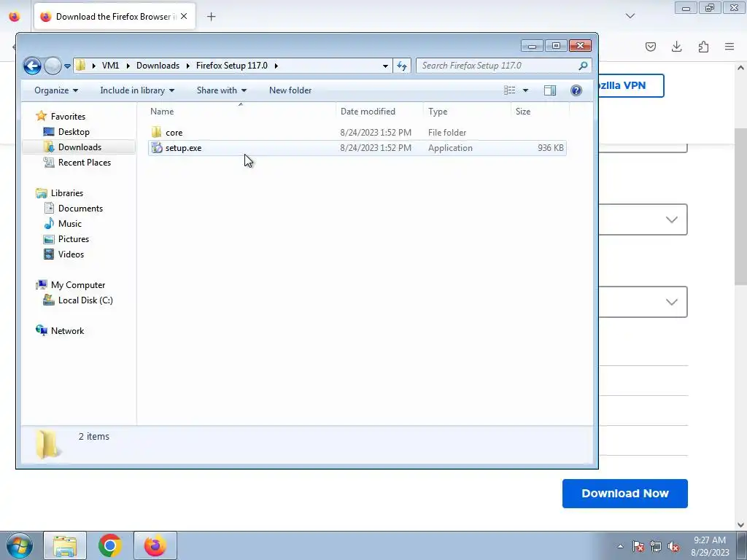
Task: Click the core folder name
Action: pos(174,133)
